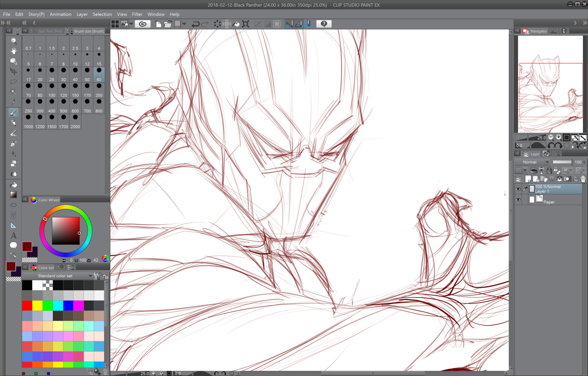Choose brush size 2000
Viewport: 588px width, 376px height.
(75, 121)
